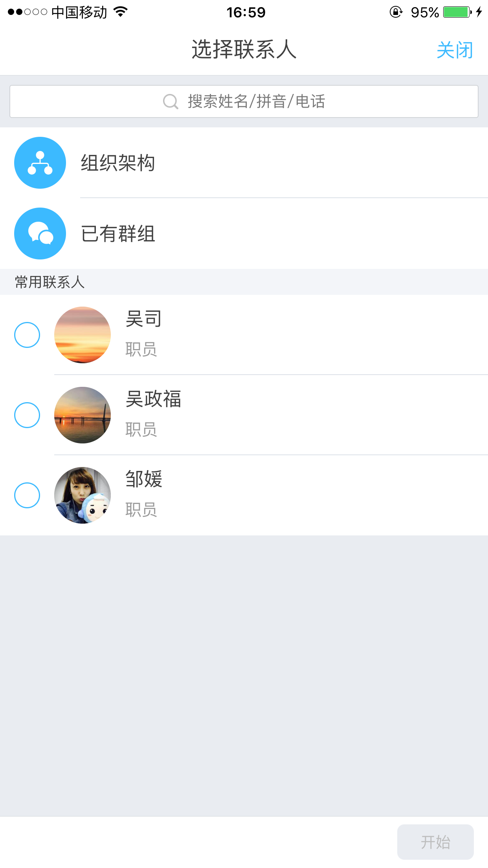This screenshot has height=868, width=488.
Task: Tap the battery indicator icon
Action: pos(457,12)
